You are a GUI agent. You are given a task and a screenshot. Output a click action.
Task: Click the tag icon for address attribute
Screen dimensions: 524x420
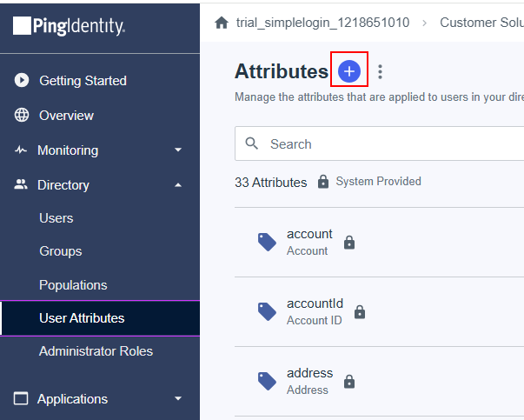(x=268, y=381)
